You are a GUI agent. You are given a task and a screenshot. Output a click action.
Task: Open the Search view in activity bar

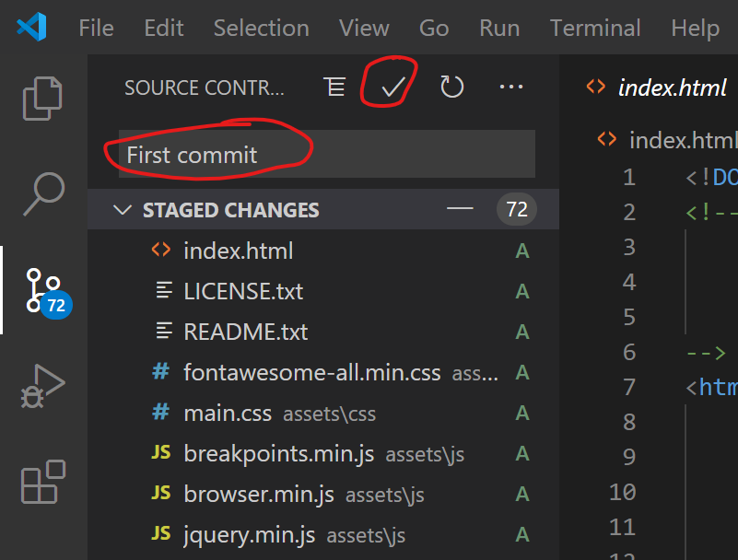point(42,192)
